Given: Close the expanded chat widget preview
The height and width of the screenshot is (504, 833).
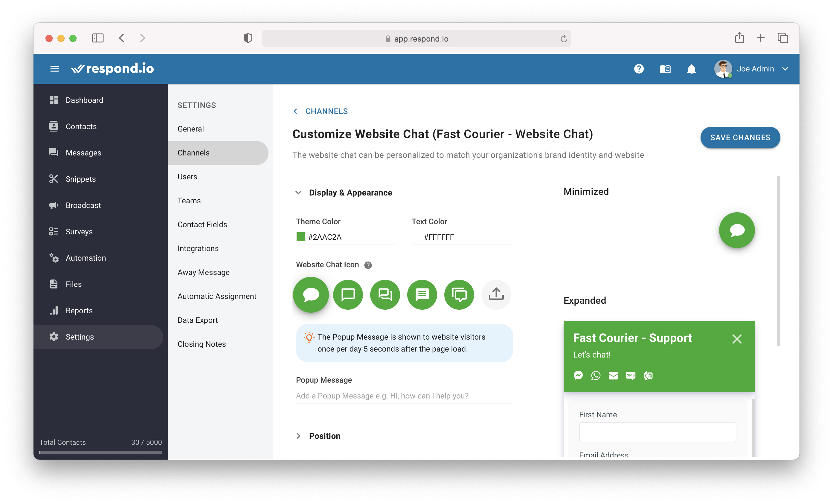Looking at the screenshot, I should [x=737, y=339].
